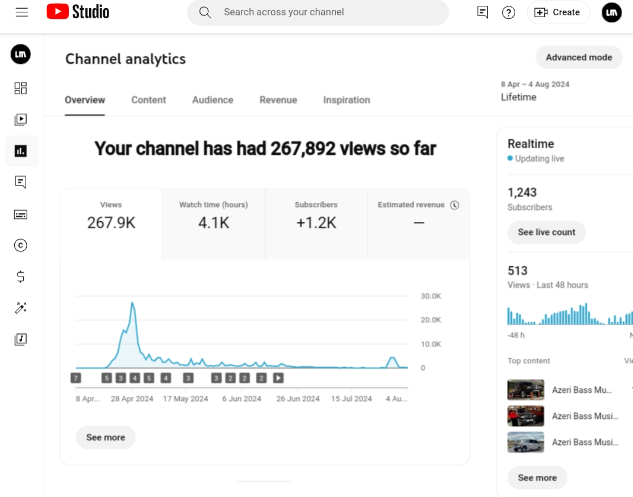The width and height of the screenshot is (633, 497).
Task: Click the 15 Jul 2024 axis label
Action: 351,399
